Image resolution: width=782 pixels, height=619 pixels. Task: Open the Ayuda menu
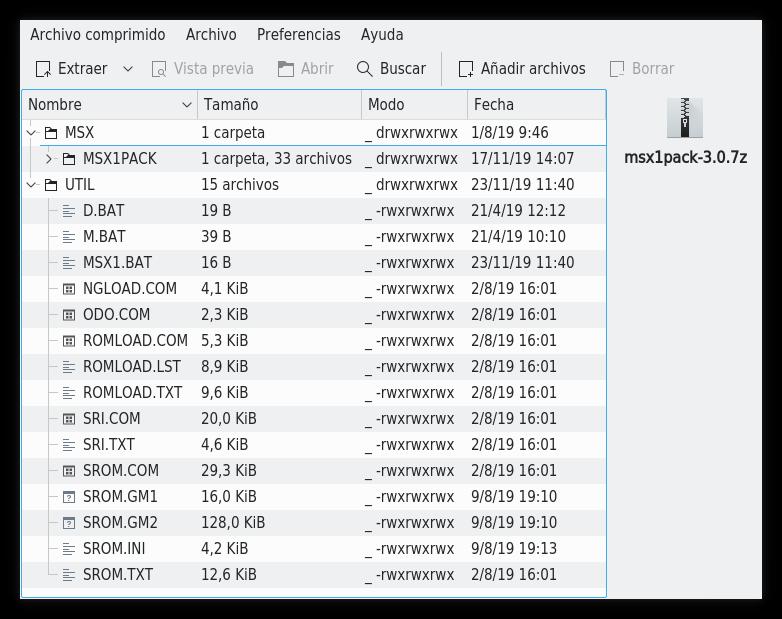point(382,34)
